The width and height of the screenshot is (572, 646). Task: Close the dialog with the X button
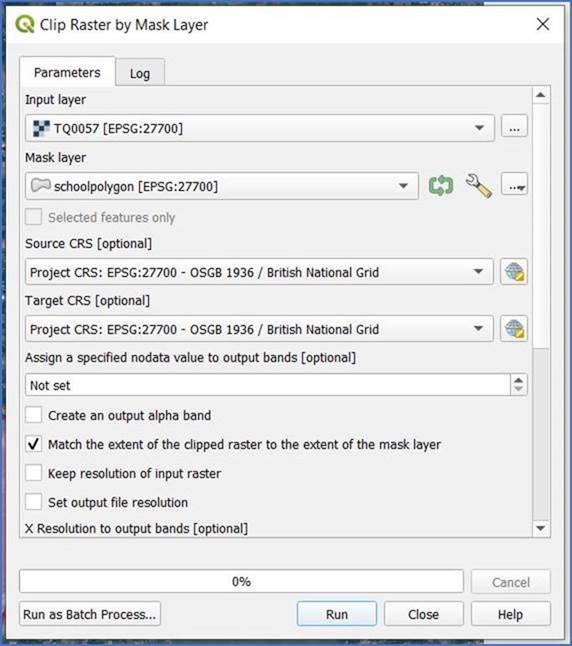tap(543, 24)
